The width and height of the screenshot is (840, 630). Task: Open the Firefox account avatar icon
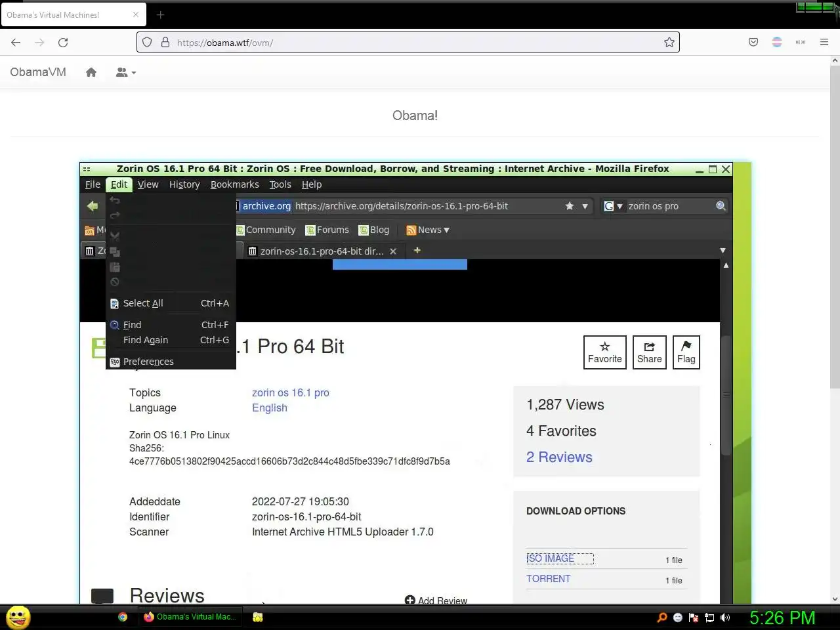tap(777, 42)
